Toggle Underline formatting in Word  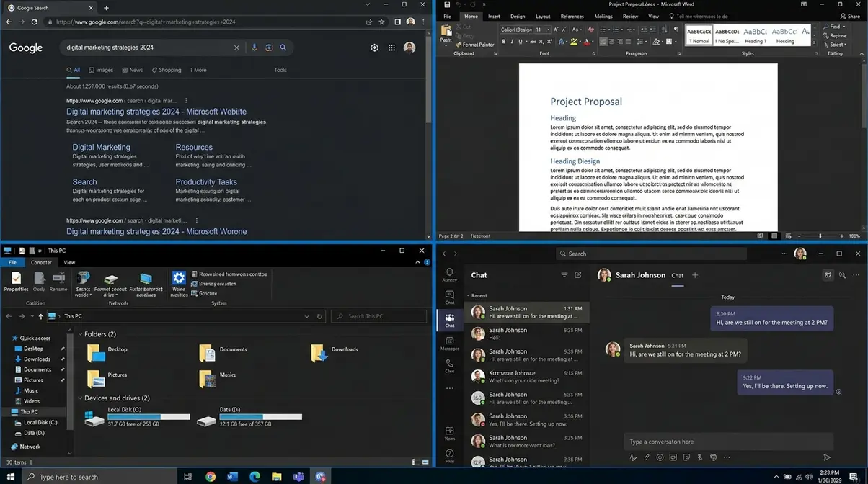coord(521,42)
